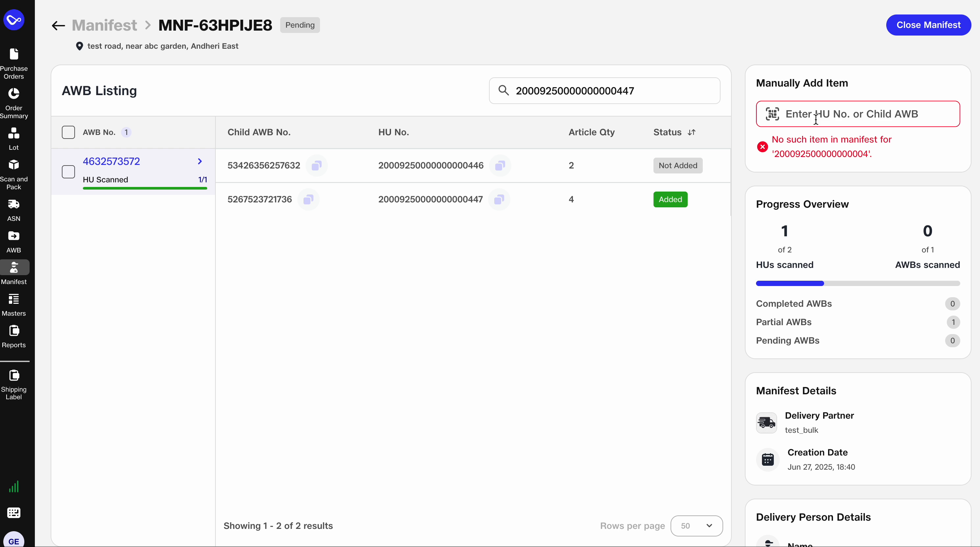Dismiss the 'No such item in manifest' error
The height and width of the screenshot is (547, 980).
coord(762,146)
